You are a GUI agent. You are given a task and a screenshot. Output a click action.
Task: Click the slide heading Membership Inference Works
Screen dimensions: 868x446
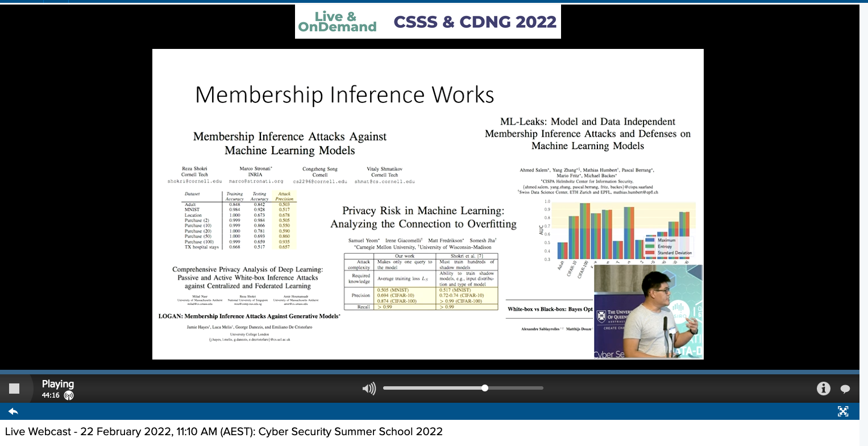click(344, 94)
